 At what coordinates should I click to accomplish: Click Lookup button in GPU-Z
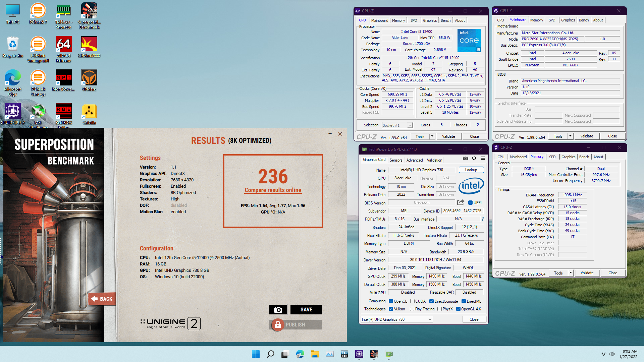click(471, 170)
